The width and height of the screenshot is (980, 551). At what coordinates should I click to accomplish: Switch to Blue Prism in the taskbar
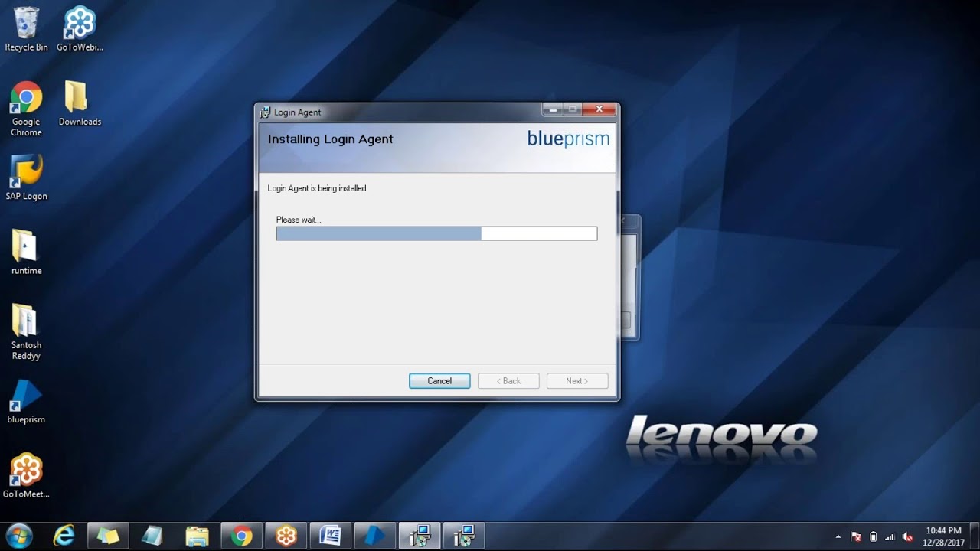point(375,536)
